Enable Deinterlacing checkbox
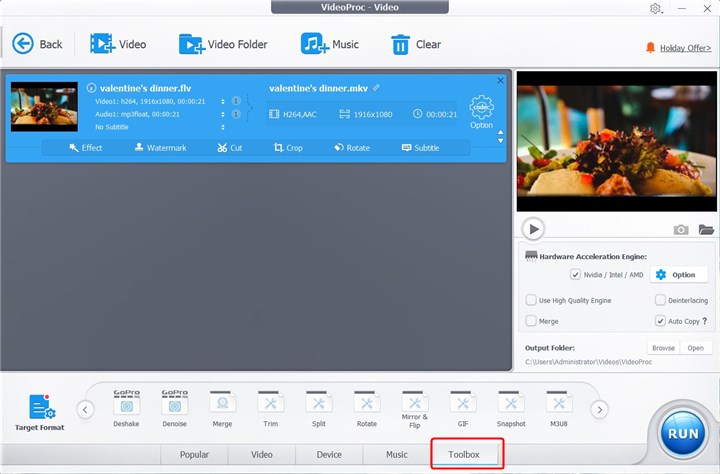 (660, 300)
